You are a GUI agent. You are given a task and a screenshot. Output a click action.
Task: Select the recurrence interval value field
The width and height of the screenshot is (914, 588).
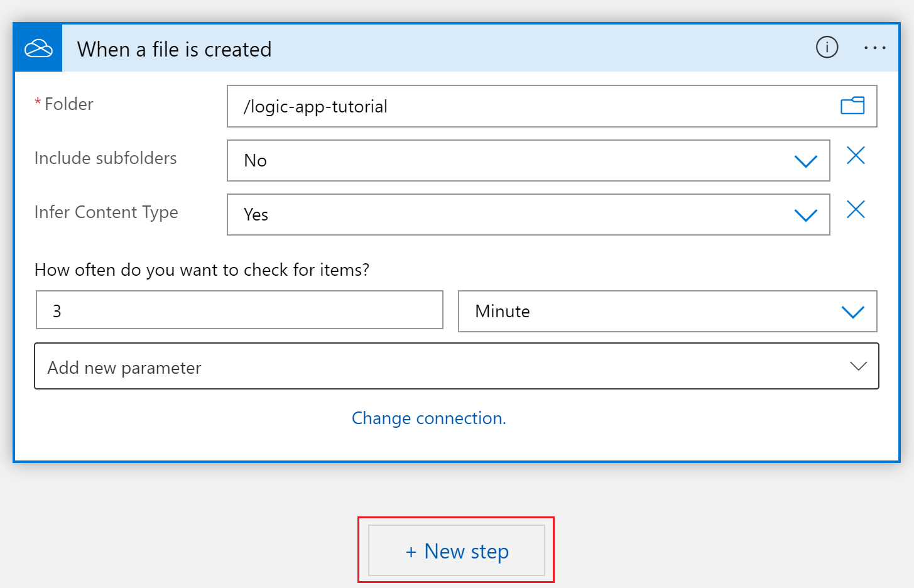[239, 310]
